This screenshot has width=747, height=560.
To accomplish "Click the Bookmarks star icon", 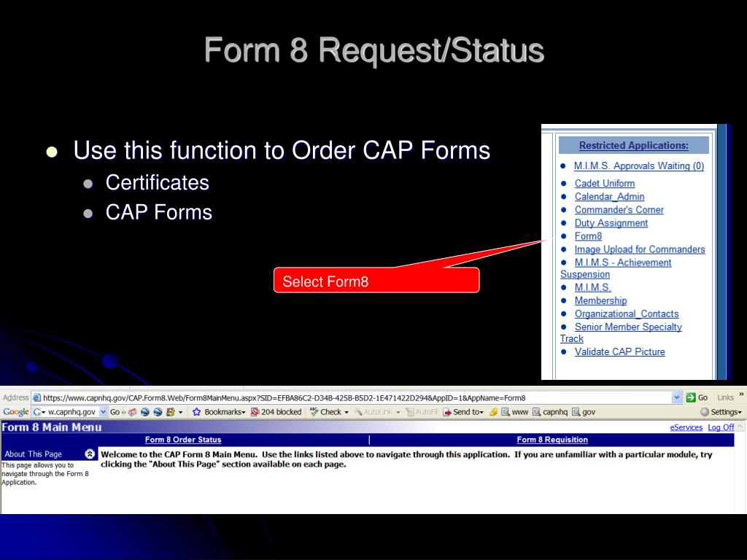I will 196,412.
